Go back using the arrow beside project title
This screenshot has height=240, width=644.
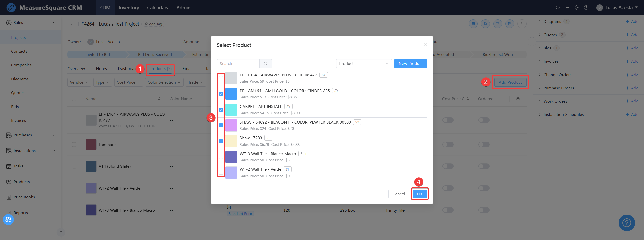(x=72, y=24)
